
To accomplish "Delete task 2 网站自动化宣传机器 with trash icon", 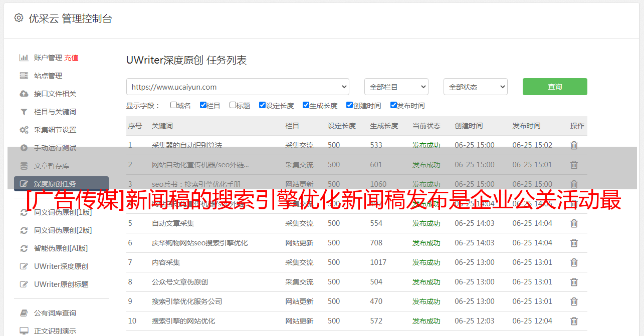I will click(574, 165).
